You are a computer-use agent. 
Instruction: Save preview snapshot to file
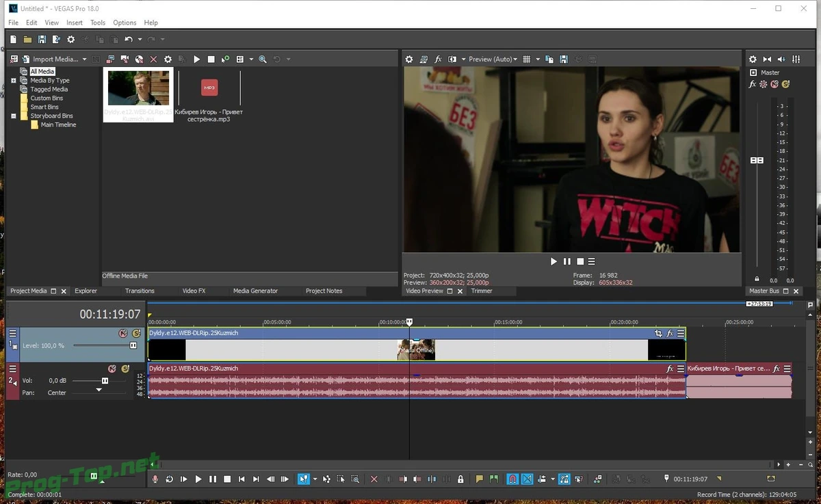pos(564,59)
